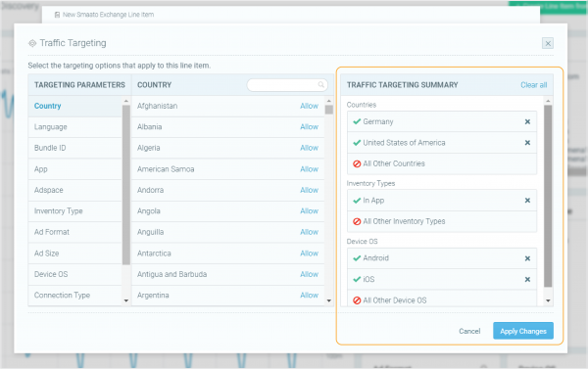
Task: Allow Albania in country targeting
Action: click(x=309, y=127)
